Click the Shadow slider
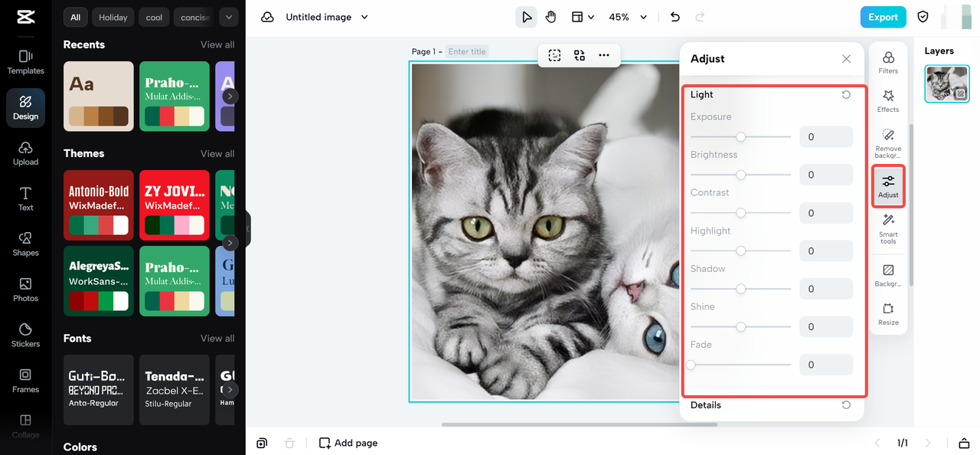 (x=740, y=289)
